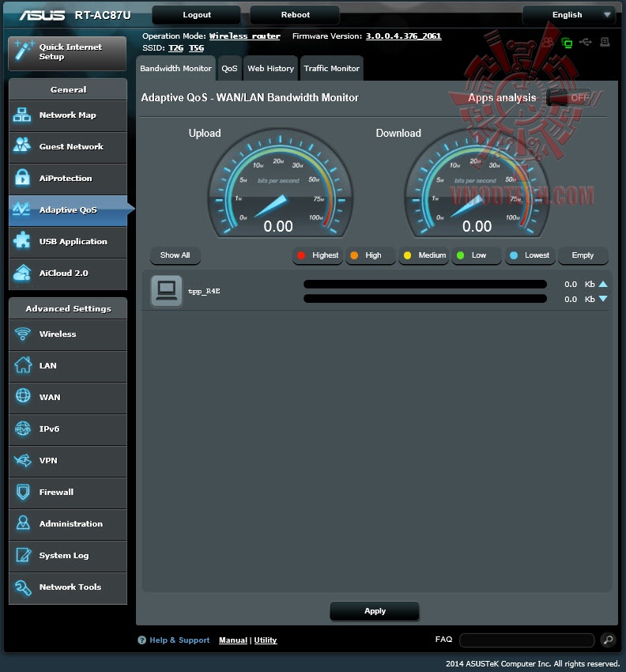Switch to the Bandwidth Monitor tab
The image size is (626, 672).
click(175, 69)
